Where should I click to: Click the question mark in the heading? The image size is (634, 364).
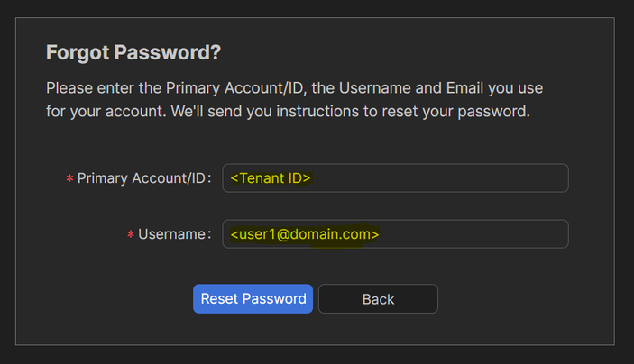(x=216, y=53)
